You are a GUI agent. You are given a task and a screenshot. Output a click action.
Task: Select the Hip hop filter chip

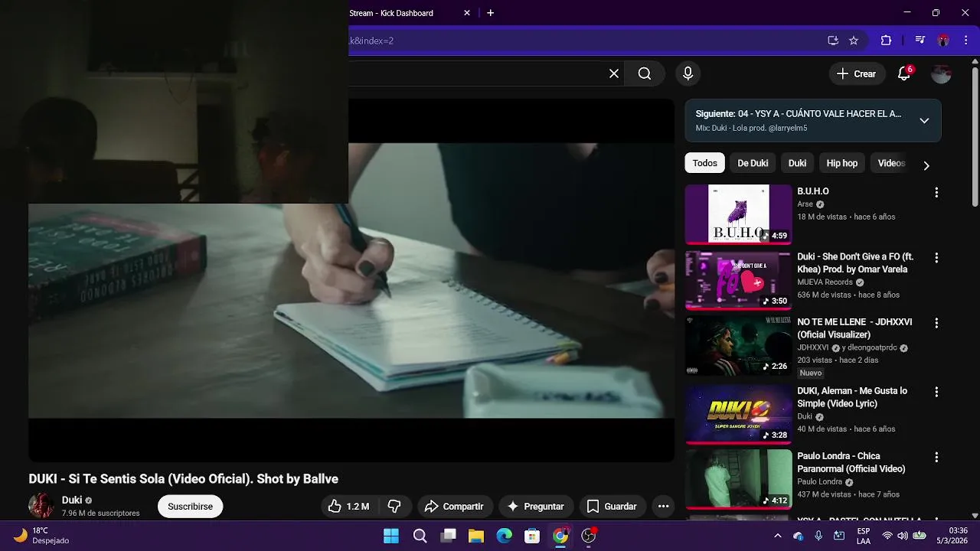tap(842, 163)
